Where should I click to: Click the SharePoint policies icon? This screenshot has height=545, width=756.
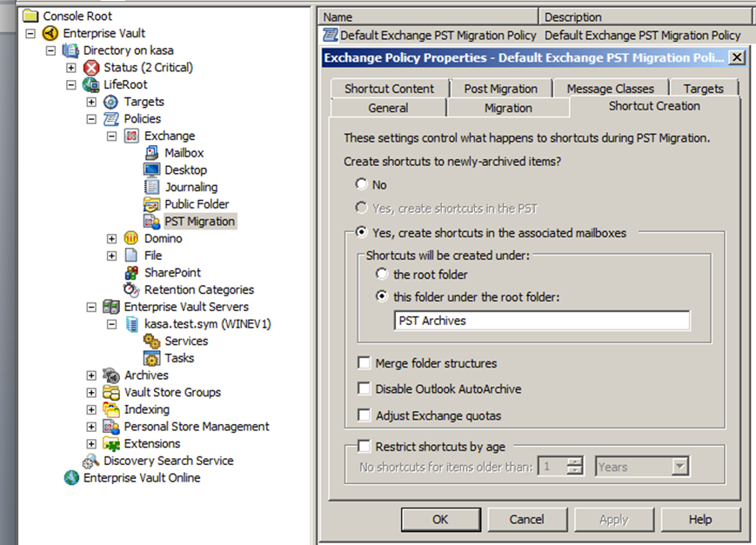point(131,273)
